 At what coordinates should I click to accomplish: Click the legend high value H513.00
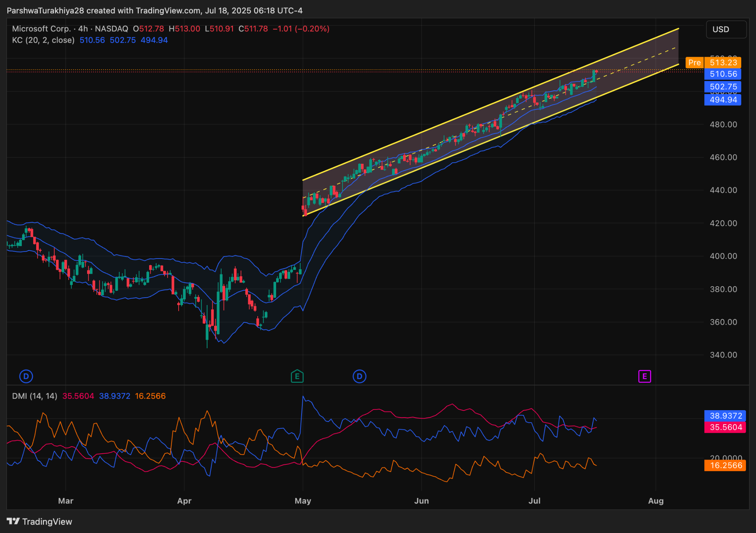185,29
